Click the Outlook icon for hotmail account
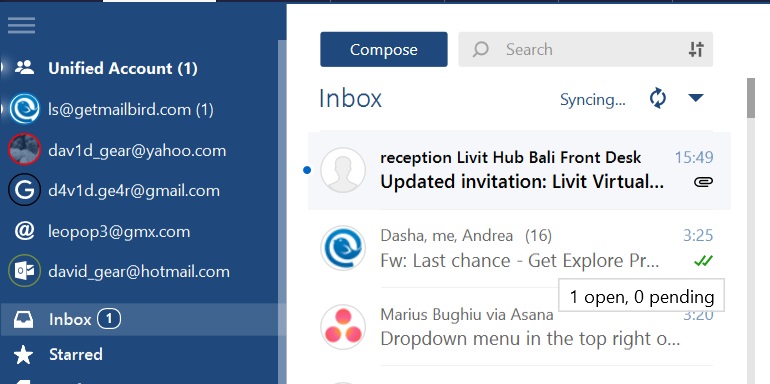This screenshot has height=384, width=770. (25, 271)
